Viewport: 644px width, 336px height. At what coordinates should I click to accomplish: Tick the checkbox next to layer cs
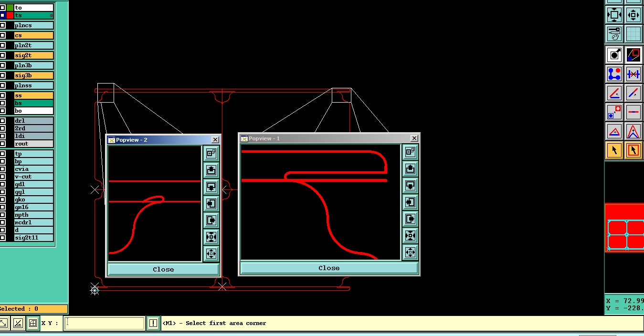click(x=2, y=35)
